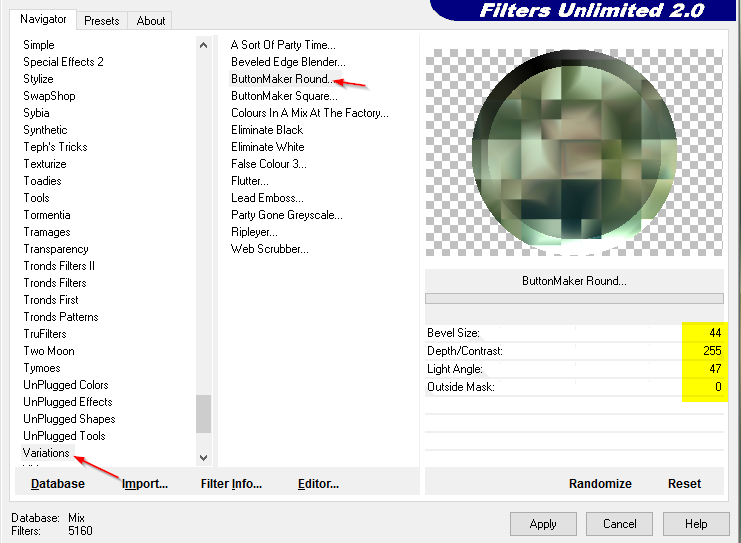Choose Eliminate White filter
This screenshot has height=543, width=741.
click(267, 147)
